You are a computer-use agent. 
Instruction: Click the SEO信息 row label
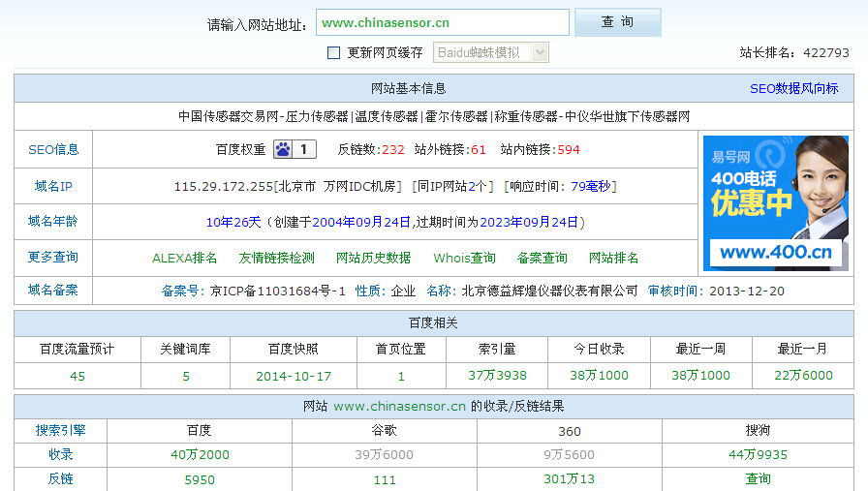[x=53, y=149]
